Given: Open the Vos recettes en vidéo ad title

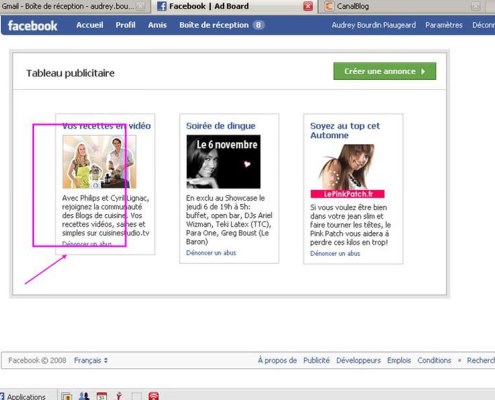Looking at the screenshot, I should 106,126.
